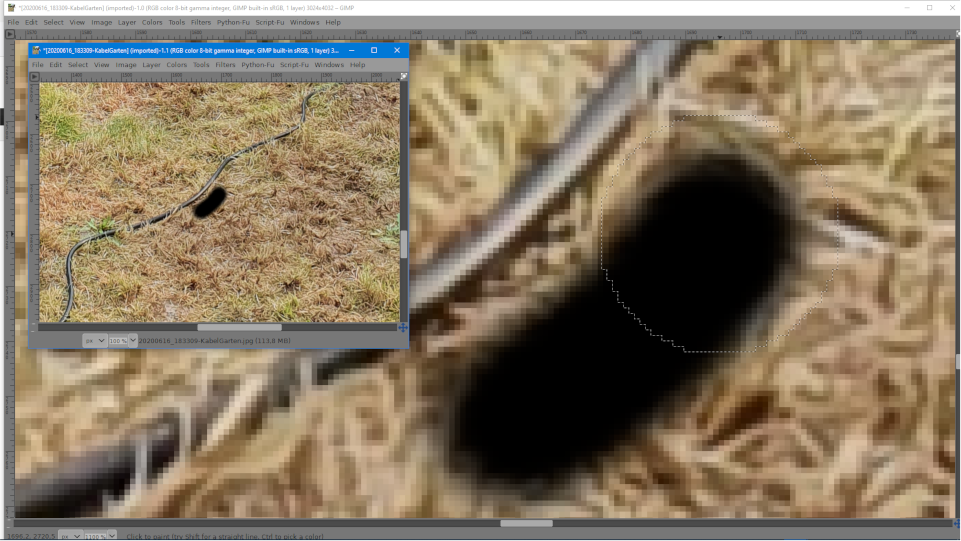Click the "Click to paint" status hint text
Image resolution: width=961 pixels, height=541 pixels.
[x=225, y=537]
